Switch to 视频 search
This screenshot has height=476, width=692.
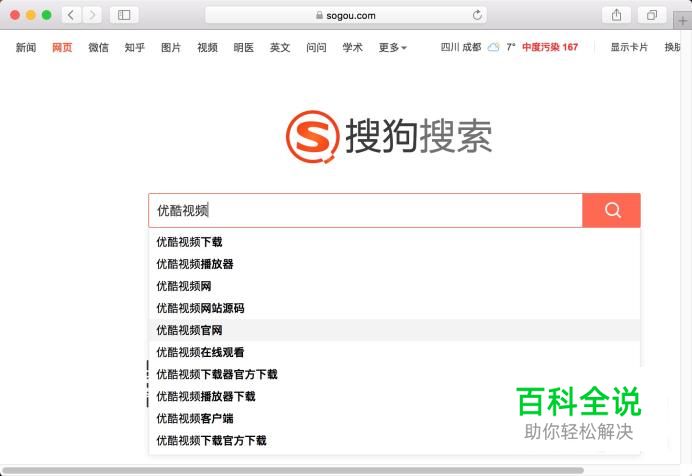click(207, 47)
